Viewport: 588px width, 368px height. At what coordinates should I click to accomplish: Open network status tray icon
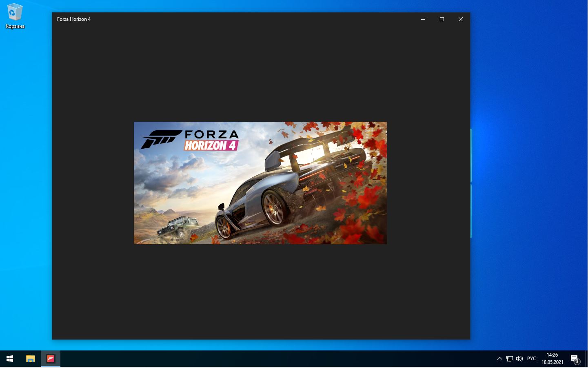[510, 359]
